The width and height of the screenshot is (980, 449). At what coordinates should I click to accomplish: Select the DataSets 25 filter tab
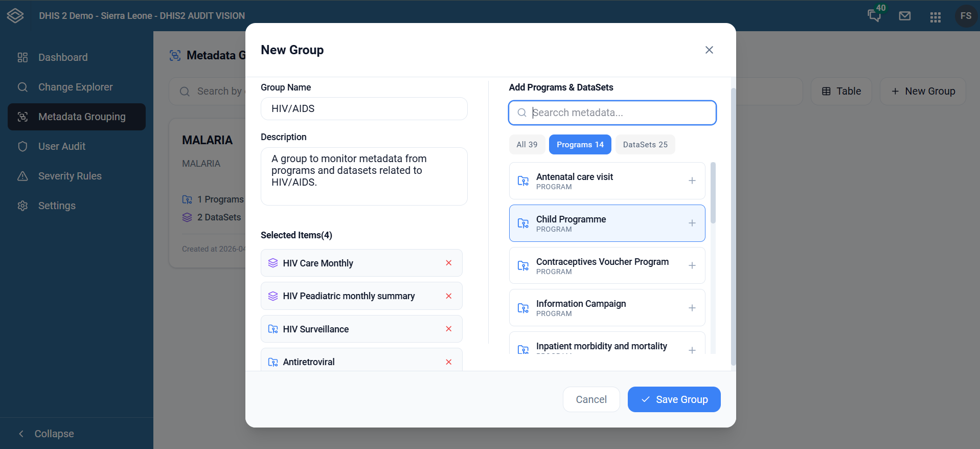pos(645,145)
